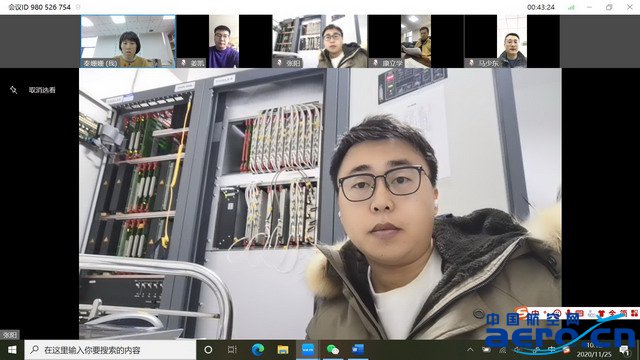Check the green network signal indicator
The image size is (640, 360).
point(571,7)
